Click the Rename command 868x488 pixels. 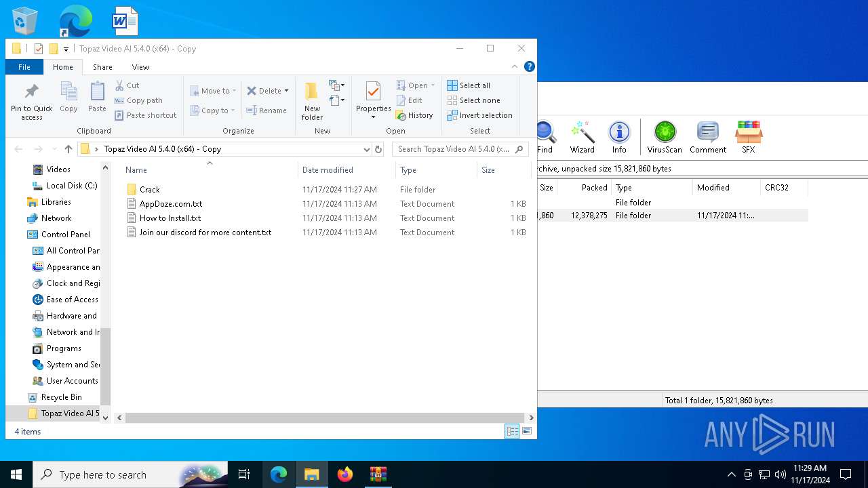pyautogui.click(x=267, y=110)
